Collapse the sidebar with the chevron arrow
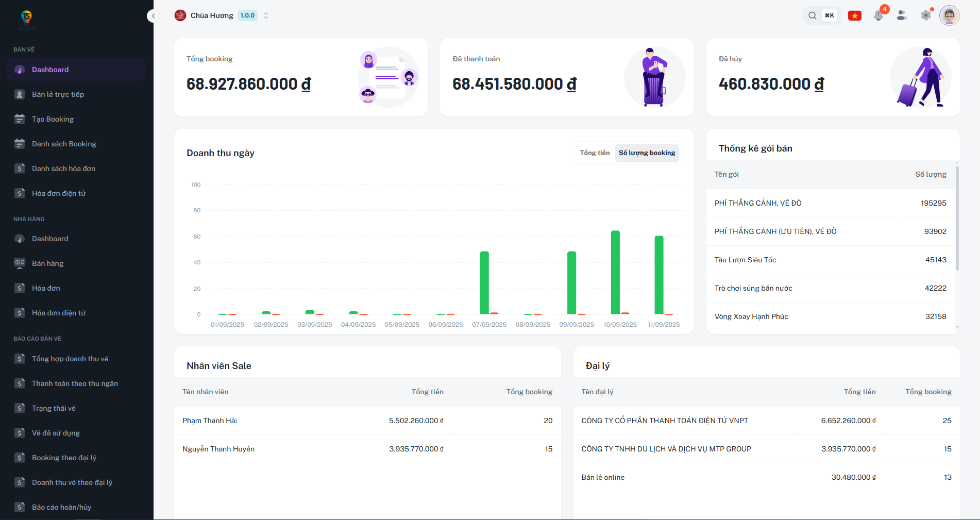 tap(153, 16)
